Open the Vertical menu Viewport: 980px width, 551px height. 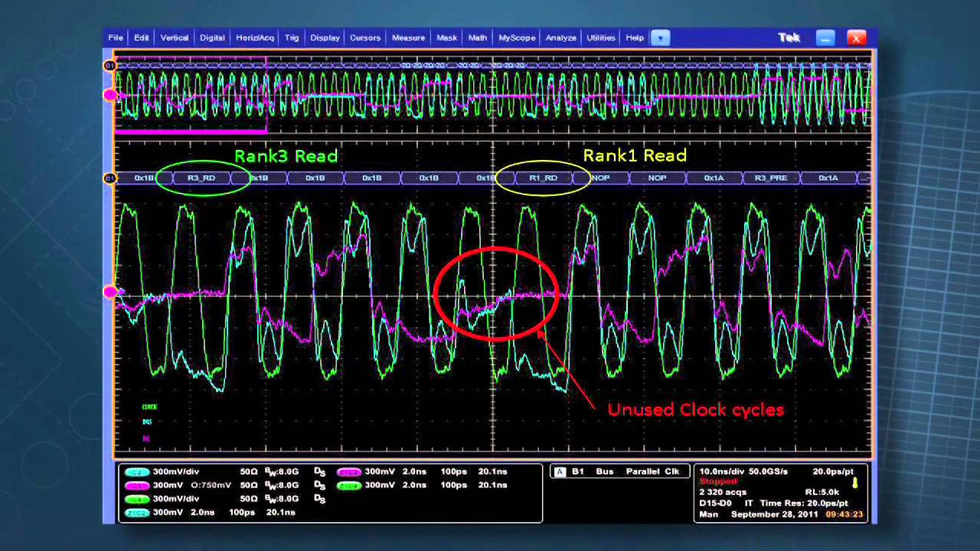tap(175, 37)
